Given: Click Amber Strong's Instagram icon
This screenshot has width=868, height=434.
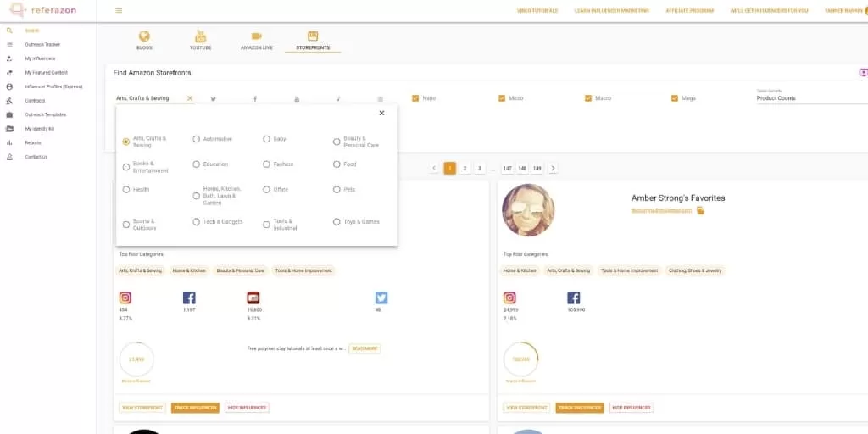Looking at the screenshot, I should (509, 298).
